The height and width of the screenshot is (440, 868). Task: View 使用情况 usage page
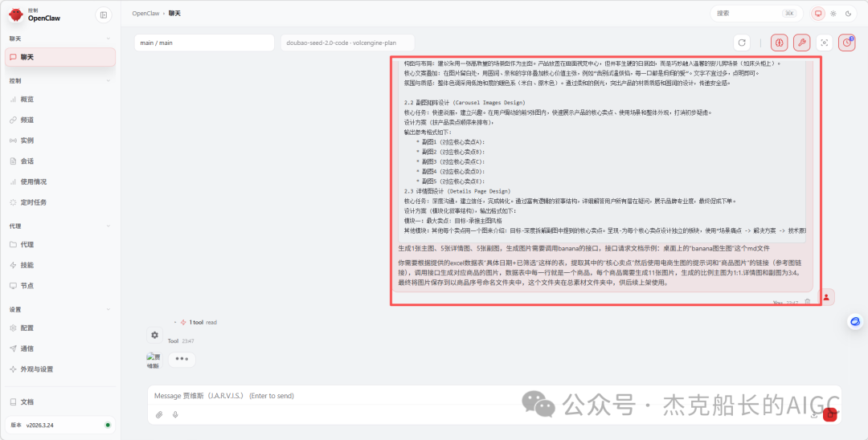pyautogui.click(x=60, y=181)
